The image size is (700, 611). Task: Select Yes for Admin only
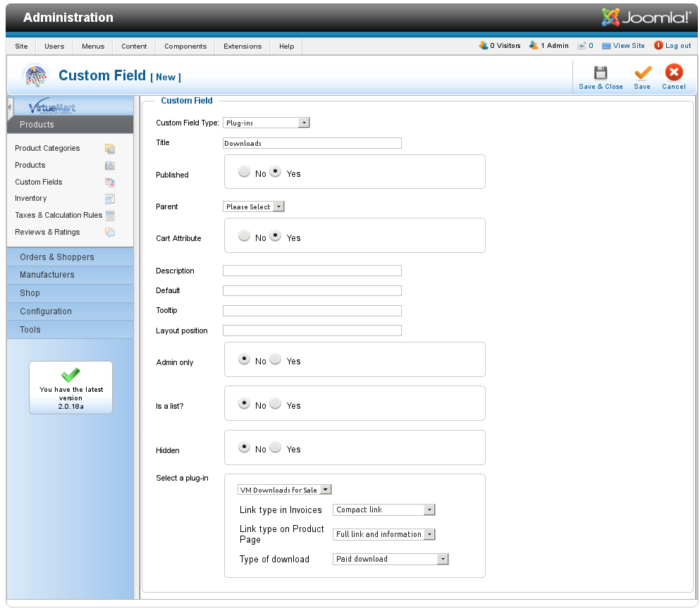click(x=276, y=359)
